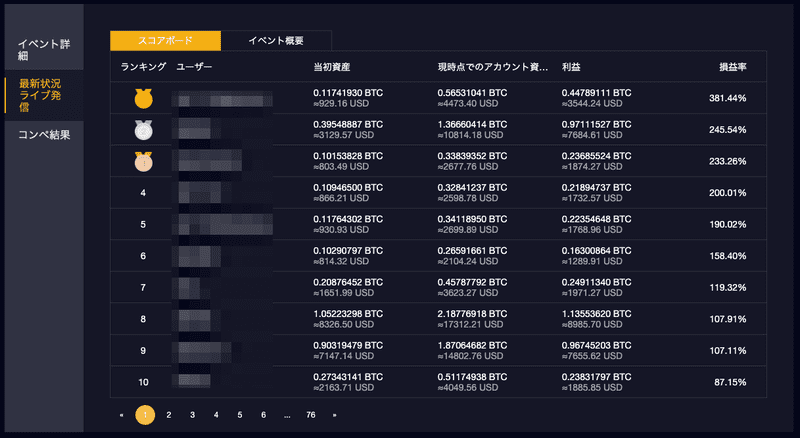
Task: Go to pagination page 5
Action: point(240,415)
